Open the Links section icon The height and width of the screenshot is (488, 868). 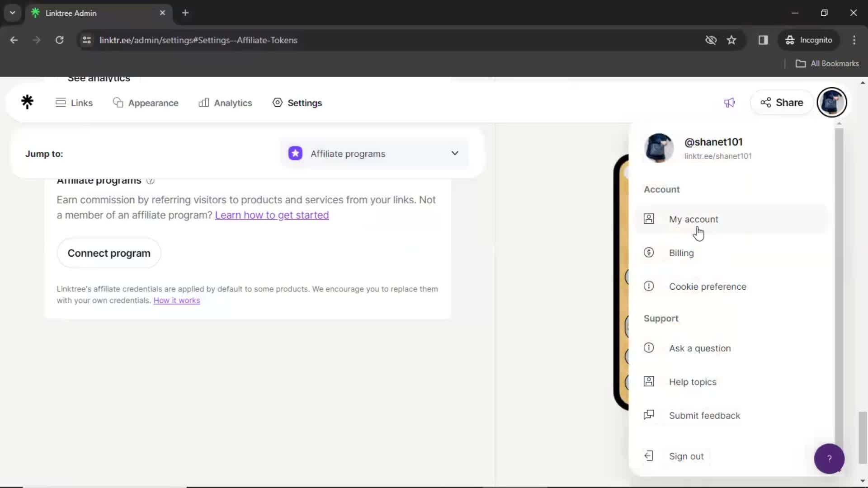click(61, 102)
